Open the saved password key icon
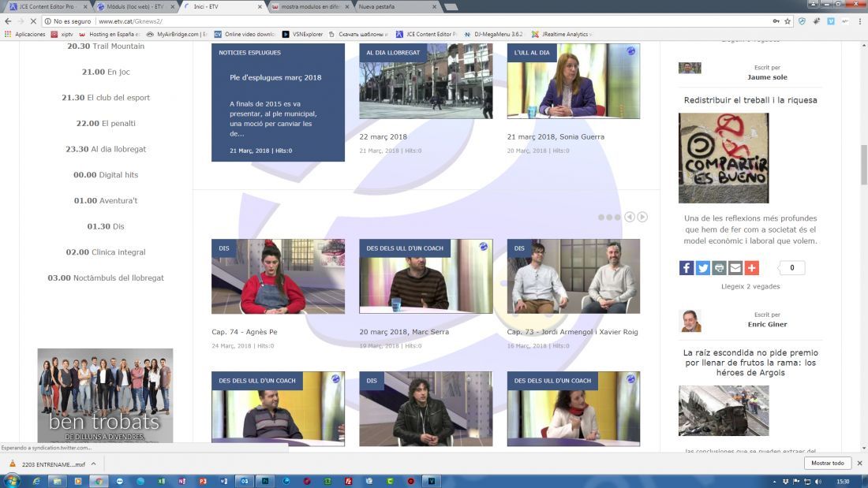The image size is (868, 488). [776, 21]
